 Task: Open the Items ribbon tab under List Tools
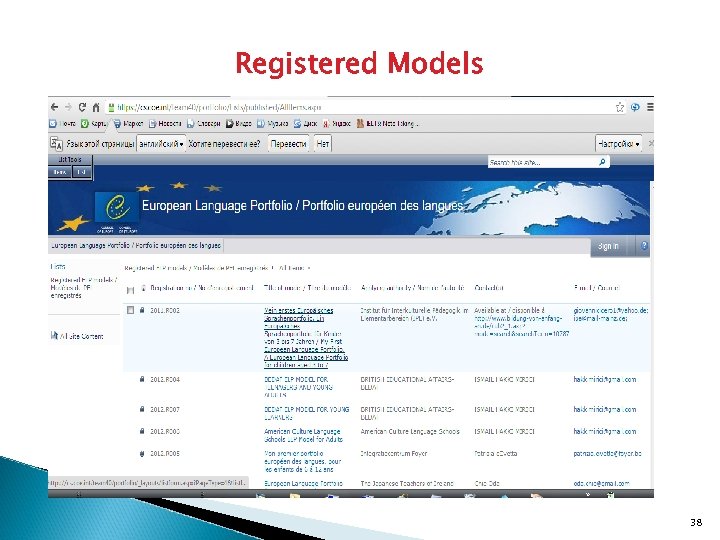(60, 172)
